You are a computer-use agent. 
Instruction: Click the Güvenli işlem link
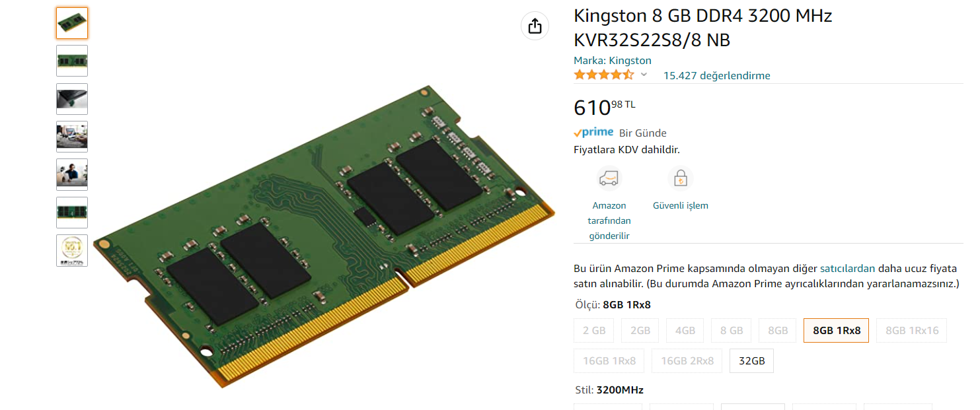pyautogui.click(x=680, y=205)
